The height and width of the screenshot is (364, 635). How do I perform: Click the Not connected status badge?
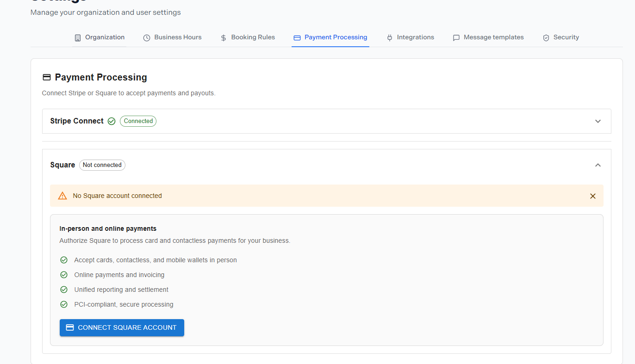[x=102, y=165]
